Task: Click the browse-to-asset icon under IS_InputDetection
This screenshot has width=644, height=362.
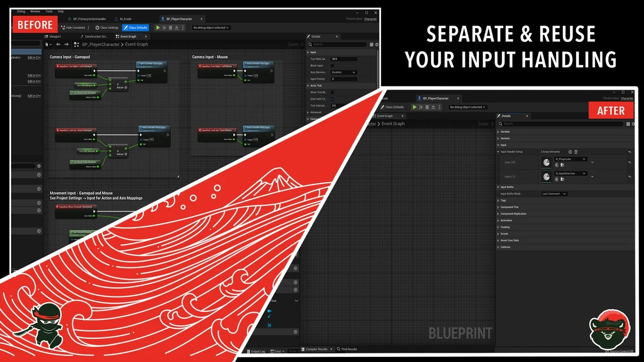Action: pyautogui.click(x=562, y=179)
